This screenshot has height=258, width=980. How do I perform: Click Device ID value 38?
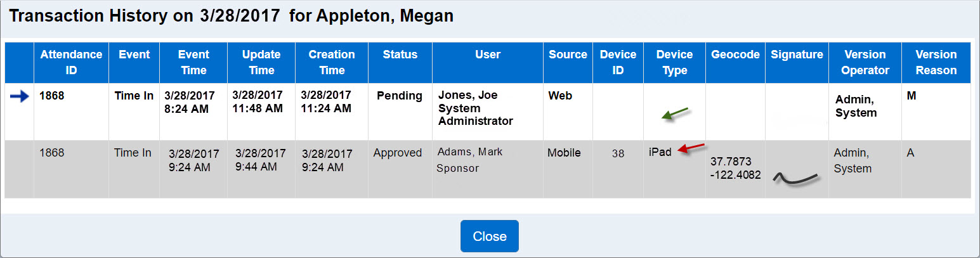618,153
